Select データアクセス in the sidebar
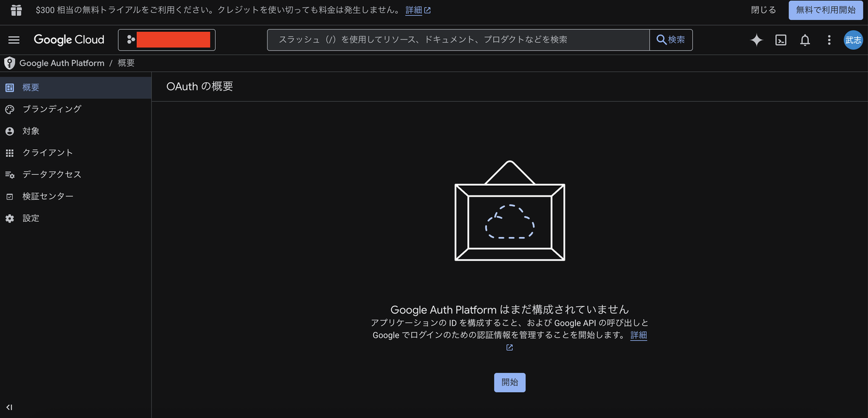Image resolution: width=868 pixels, height=418 pixels. (x=75, y=174)
